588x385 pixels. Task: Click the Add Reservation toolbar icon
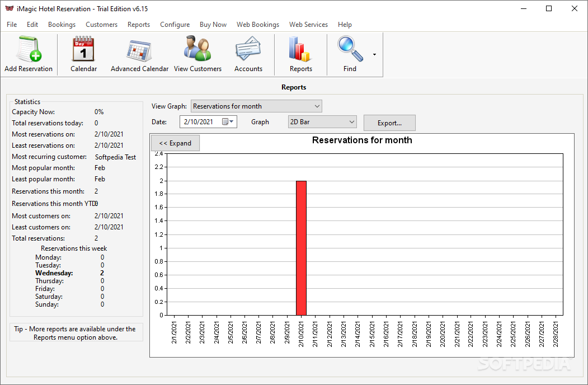point(29,49)
